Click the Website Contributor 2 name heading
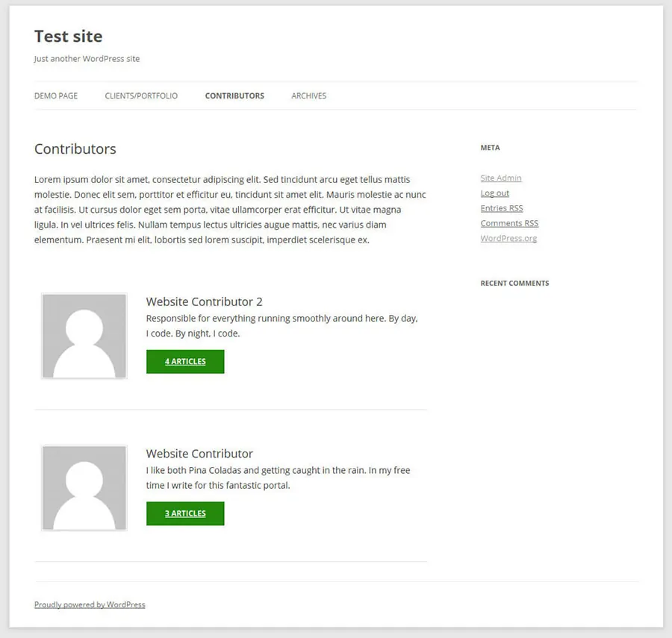 click(204, 302)
